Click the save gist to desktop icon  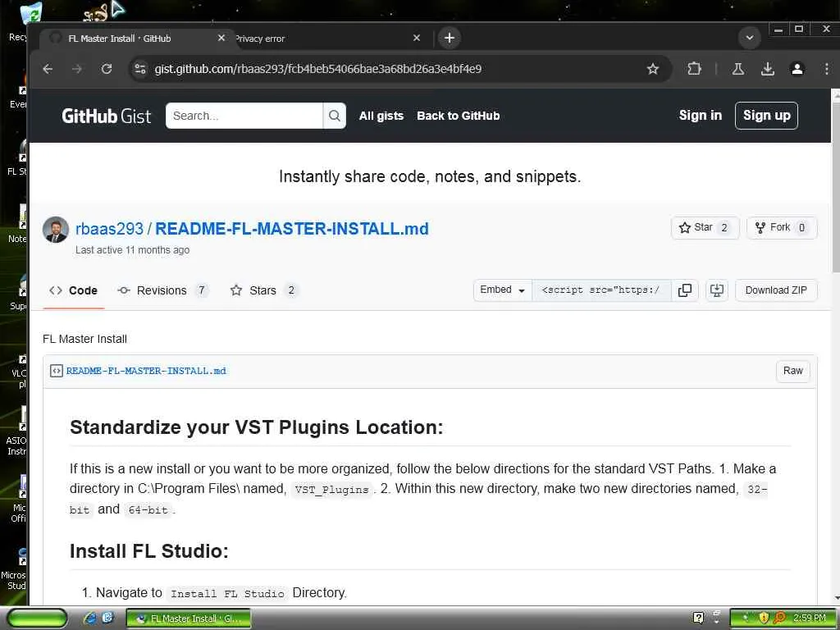(716, 290)
